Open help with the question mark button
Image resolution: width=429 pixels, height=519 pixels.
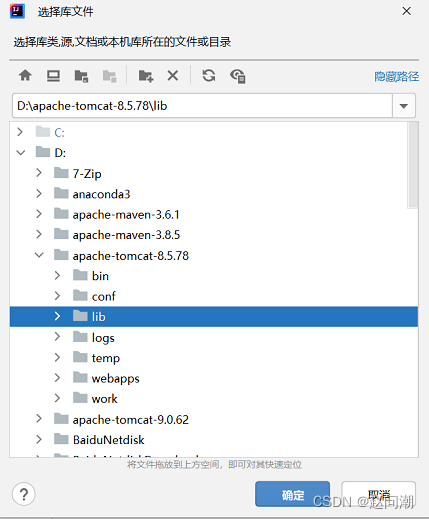point(24,494)
